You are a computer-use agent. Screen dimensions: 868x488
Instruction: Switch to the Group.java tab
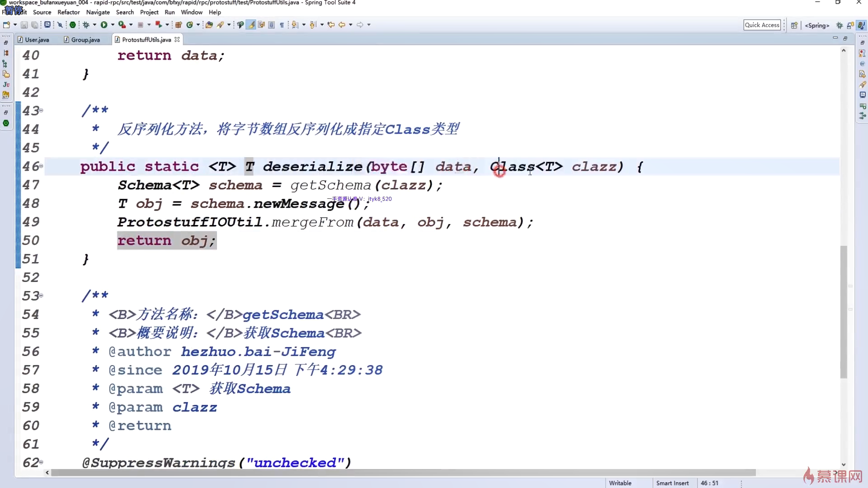(85, 40)
